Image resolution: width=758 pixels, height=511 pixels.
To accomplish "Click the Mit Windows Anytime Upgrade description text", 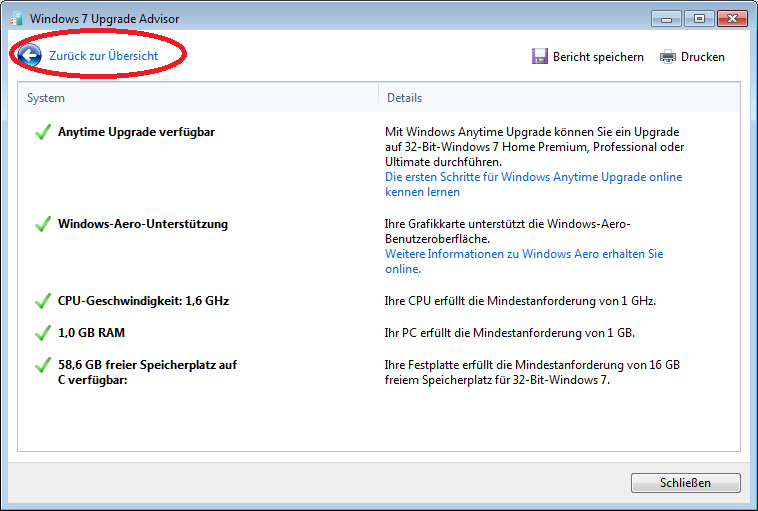I will pyautogui.click(x=534, y=146).
